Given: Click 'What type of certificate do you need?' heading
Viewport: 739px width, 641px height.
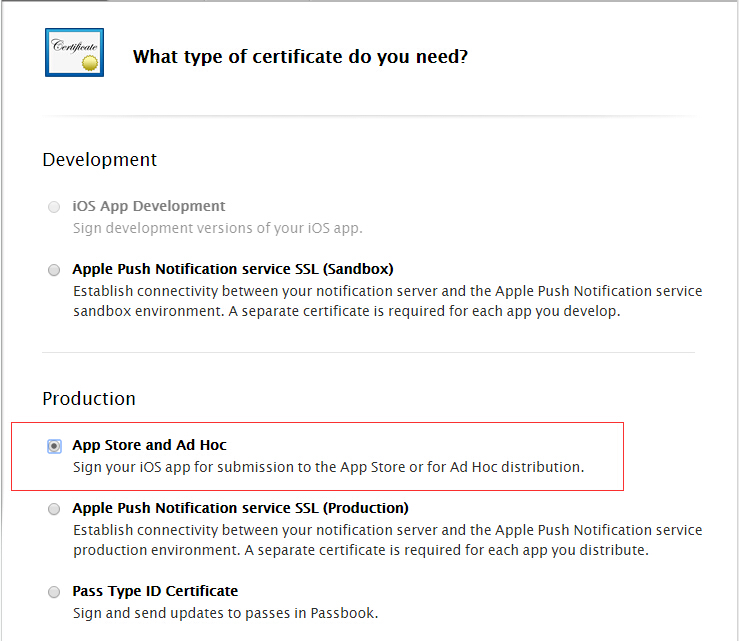Looking at the screenshot, I should coord(300,57).
